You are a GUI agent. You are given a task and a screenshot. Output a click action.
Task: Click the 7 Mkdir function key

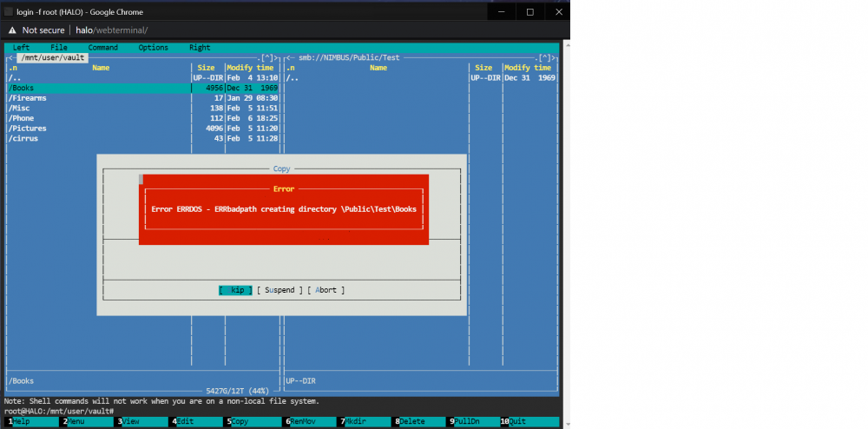tap(365, 422)
